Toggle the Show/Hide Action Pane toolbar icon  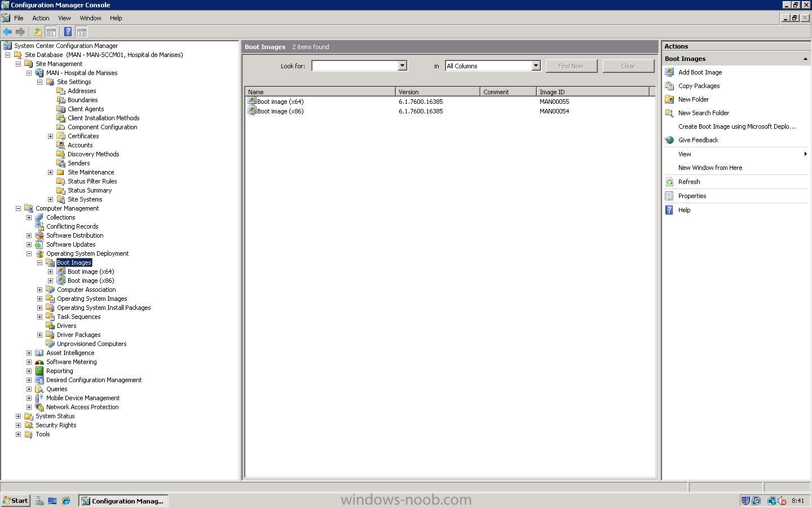click(x=82, y=32)
